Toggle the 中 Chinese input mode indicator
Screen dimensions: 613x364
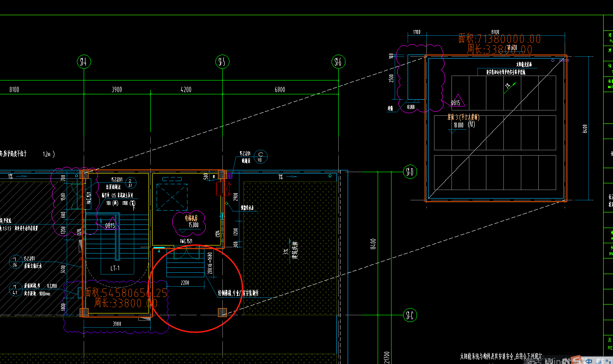[590, 361]
